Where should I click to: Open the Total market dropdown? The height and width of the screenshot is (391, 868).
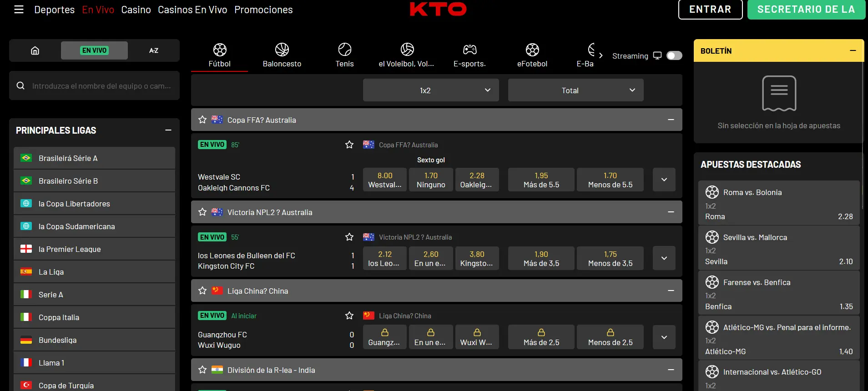click(x=575, y=90)
